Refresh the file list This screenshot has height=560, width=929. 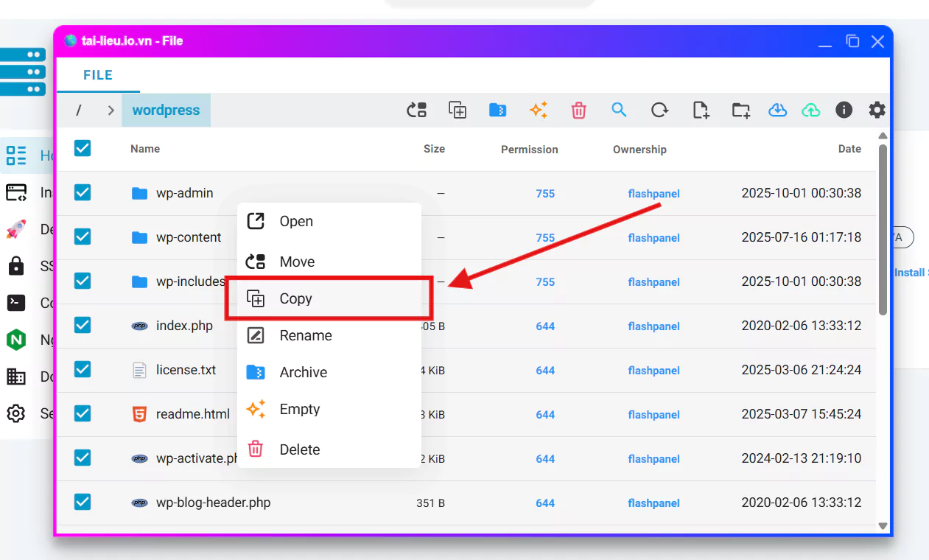[659, 111]
